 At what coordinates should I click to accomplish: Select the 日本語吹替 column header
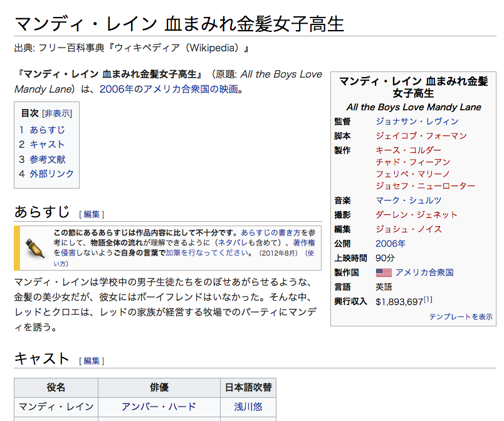point(248,388)
